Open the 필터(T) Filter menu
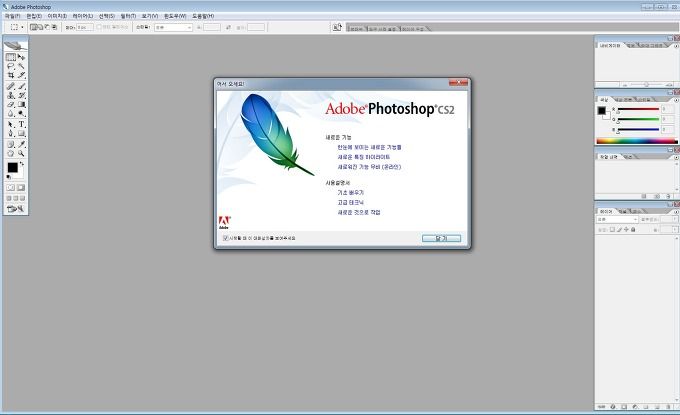 (128, 16)
